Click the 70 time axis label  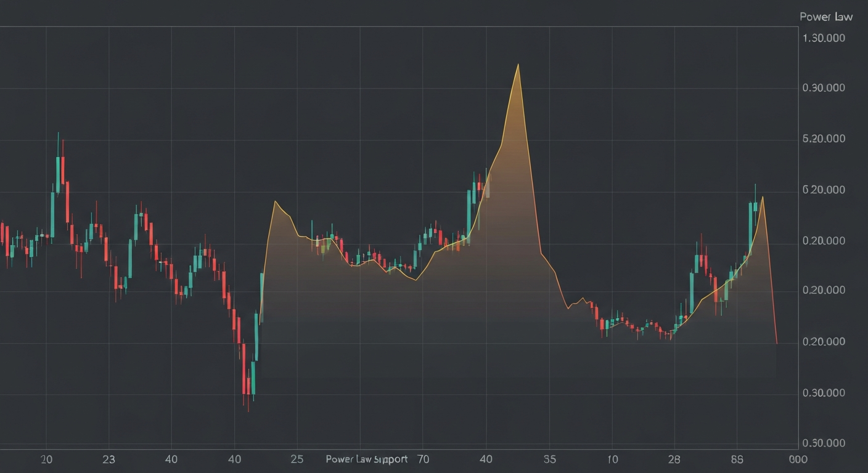[423, 459]
